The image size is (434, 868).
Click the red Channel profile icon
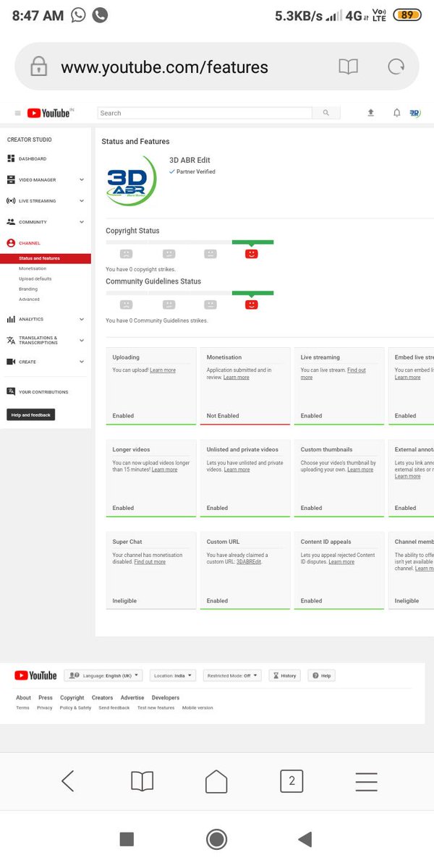pyautogui.click(x=11, y=243)
